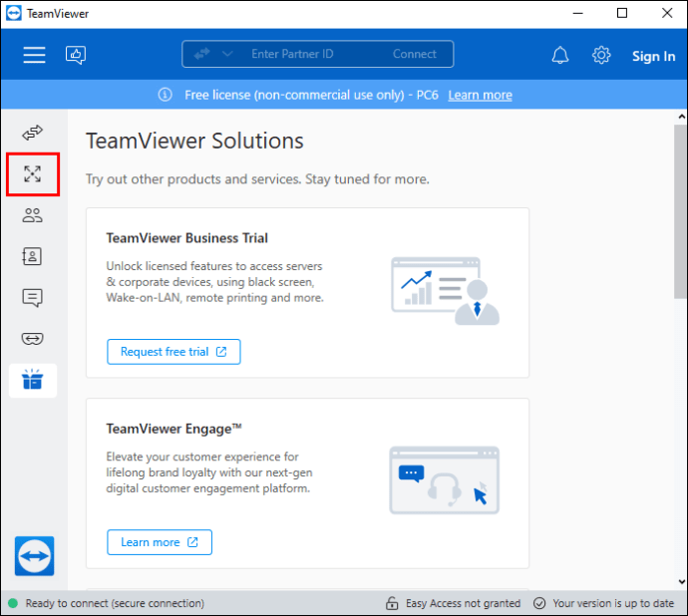Click Request free trial button
688x616 pixels.
click(x=173, y=352)
